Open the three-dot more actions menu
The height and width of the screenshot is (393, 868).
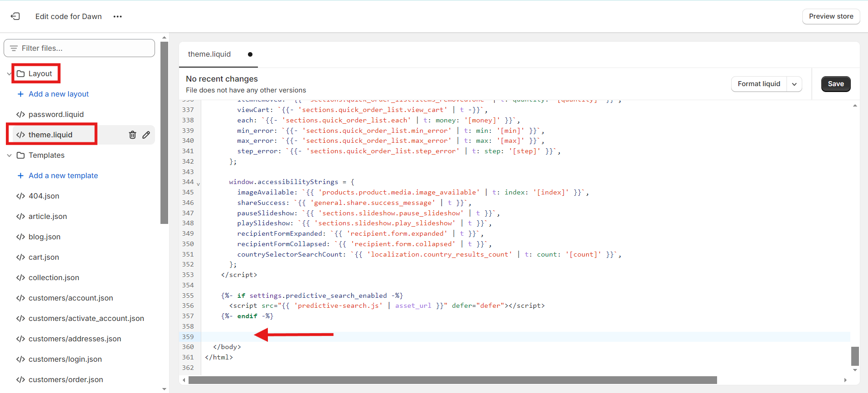118,16
